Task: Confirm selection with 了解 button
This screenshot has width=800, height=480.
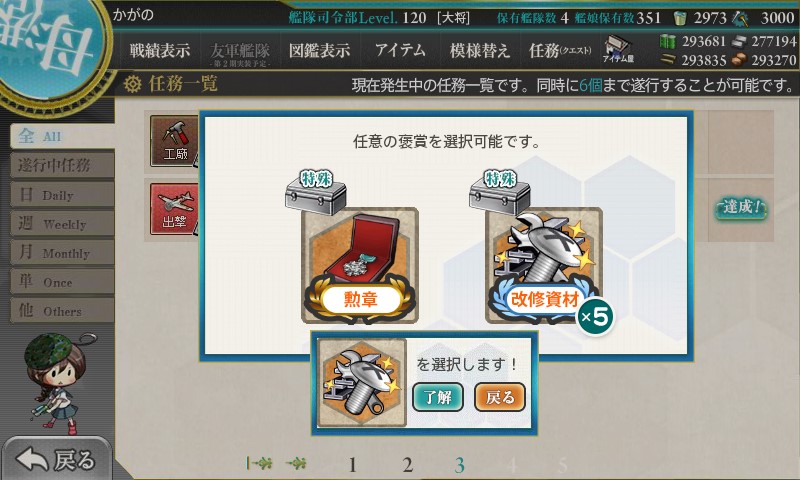Action: (437, 397)
